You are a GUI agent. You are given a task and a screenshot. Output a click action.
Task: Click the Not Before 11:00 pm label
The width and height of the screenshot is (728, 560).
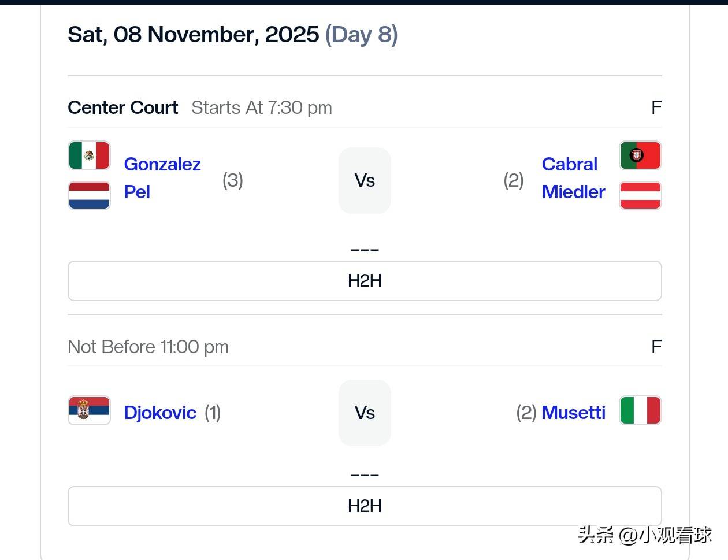pos(148,347)
